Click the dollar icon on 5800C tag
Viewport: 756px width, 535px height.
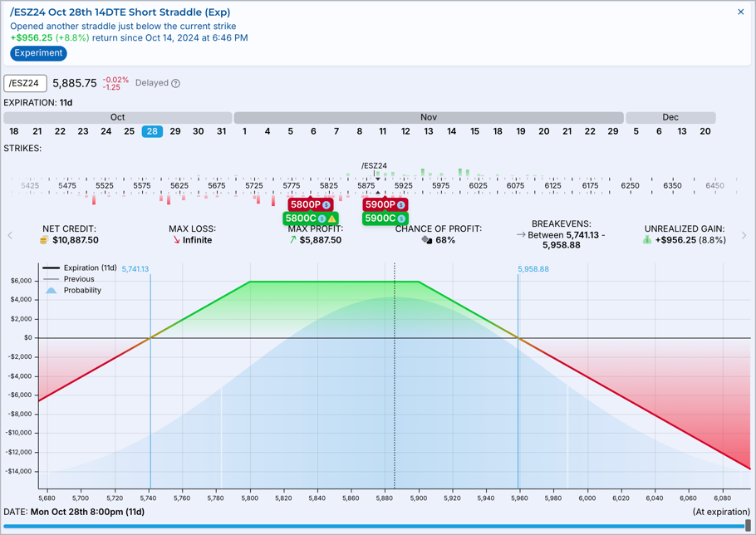point(322,218)
